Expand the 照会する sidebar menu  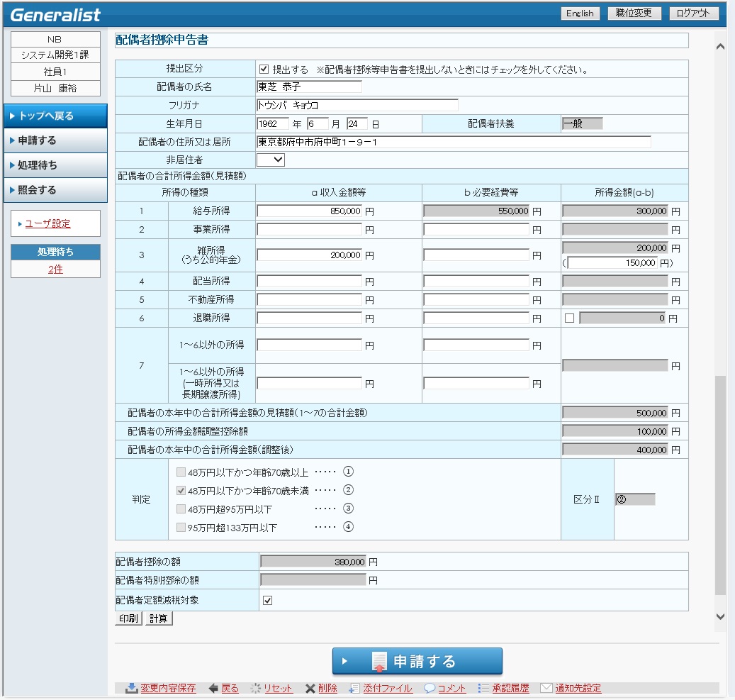(55, 190)
